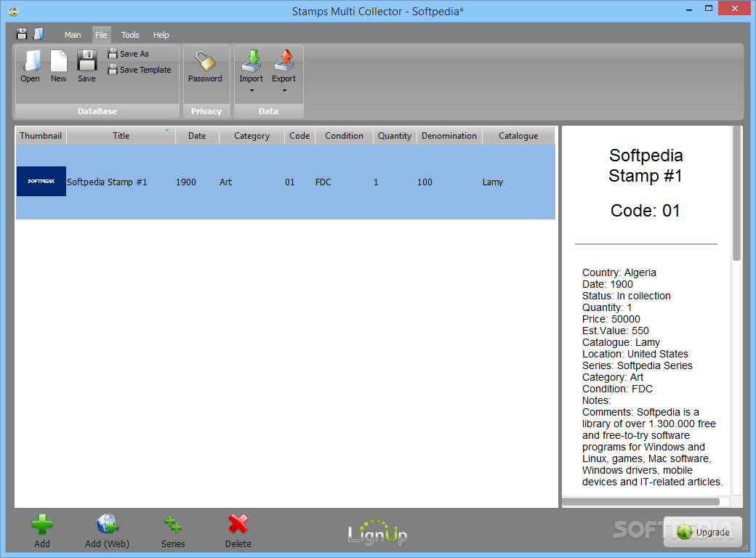Image resolution: width=756 pixels, height=558 pixels.
Task: Click 'Status: In collection' detail line
Action: 627,296
